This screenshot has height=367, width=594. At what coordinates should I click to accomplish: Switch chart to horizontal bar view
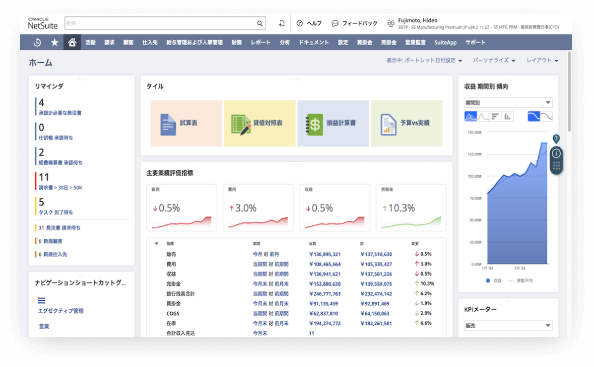click(x=495, y=116)
